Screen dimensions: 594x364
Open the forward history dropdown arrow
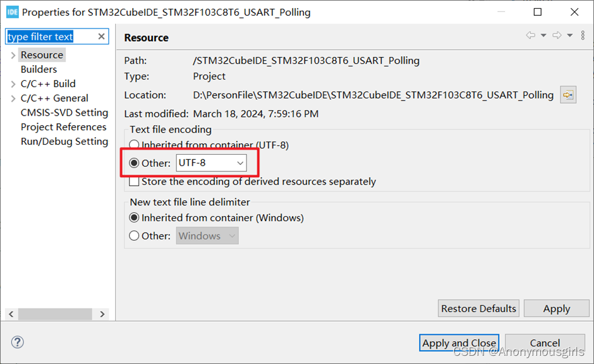click(569, 35)
